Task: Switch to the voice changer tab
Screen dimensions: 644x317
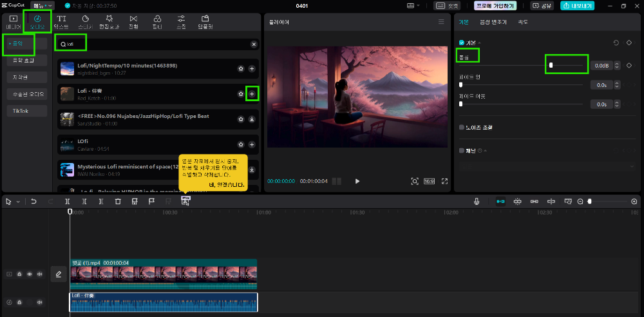Action: coord(493,22)
